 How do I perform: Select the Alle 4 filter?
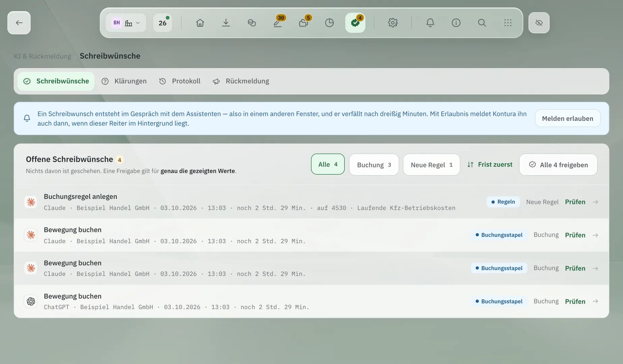[328, 164]
